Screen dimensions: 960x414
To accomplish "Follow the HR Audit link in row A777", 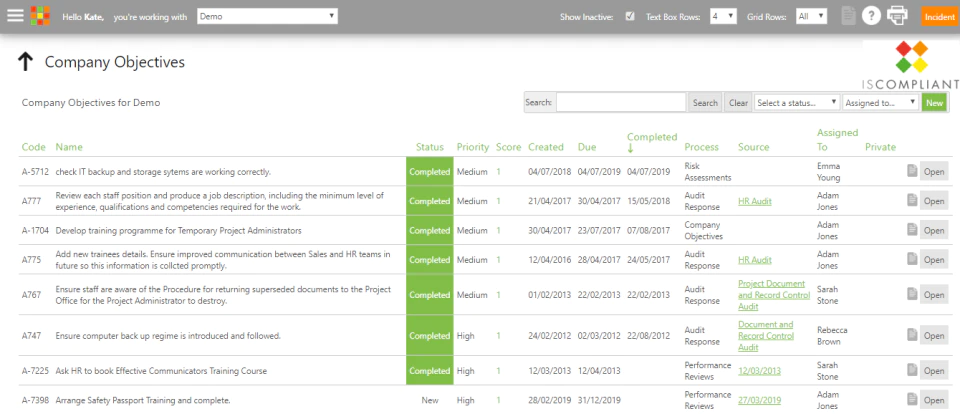I will [x=755, y=201].
